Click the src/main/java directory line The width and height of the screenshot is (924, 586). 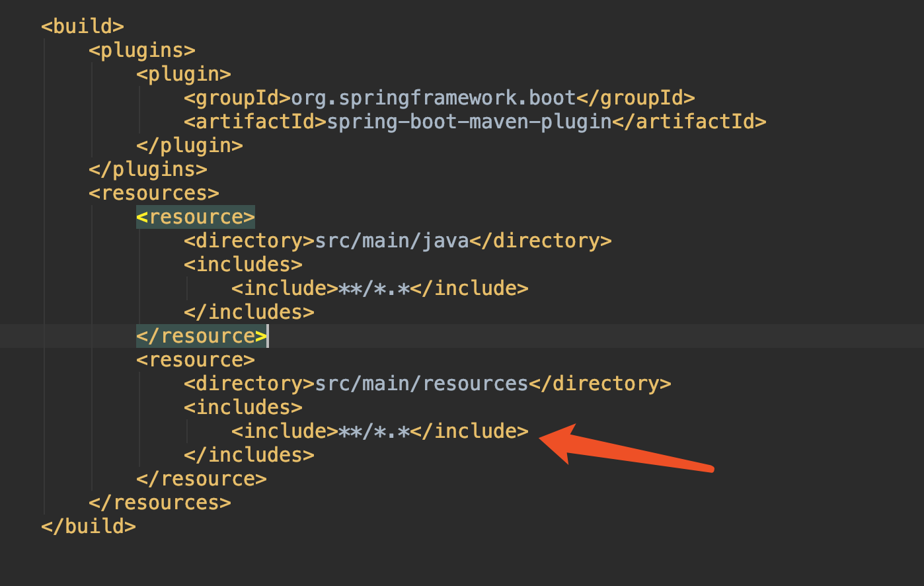pyautogui.click(x=398, y=241)
